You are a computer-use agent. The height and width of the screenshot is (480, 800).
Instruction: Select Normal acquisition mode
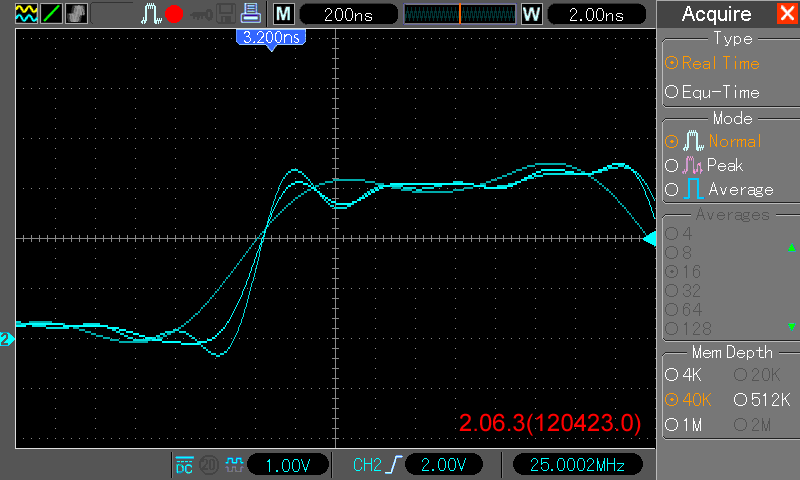[x=713, y=141]
